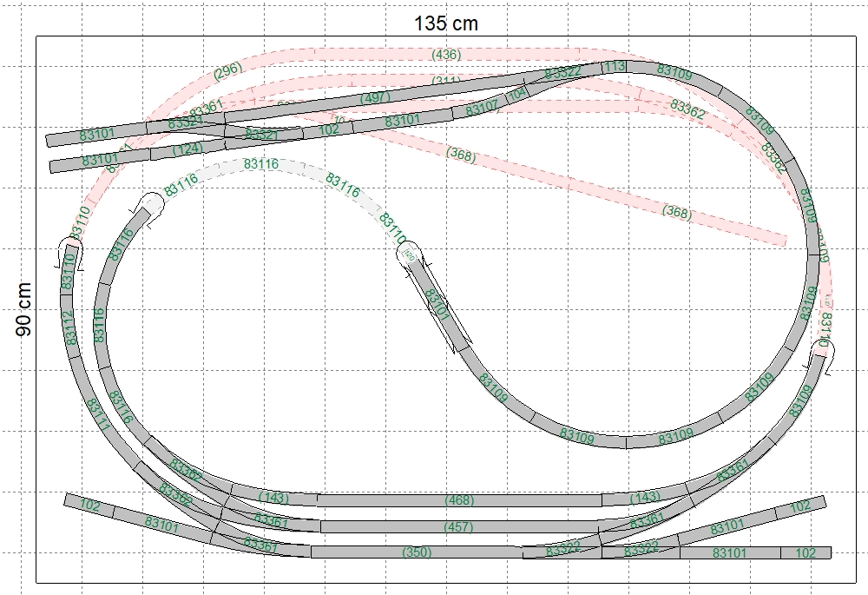Click the 135 cm width dimension label
This screenshot has height=595, width=868.
[445, 23]
